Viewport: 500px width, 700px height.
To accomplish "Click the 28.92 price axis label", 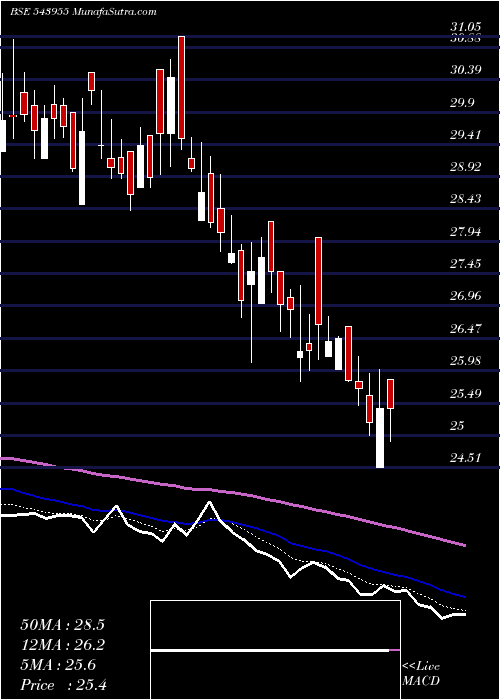I will pos(465,167).
